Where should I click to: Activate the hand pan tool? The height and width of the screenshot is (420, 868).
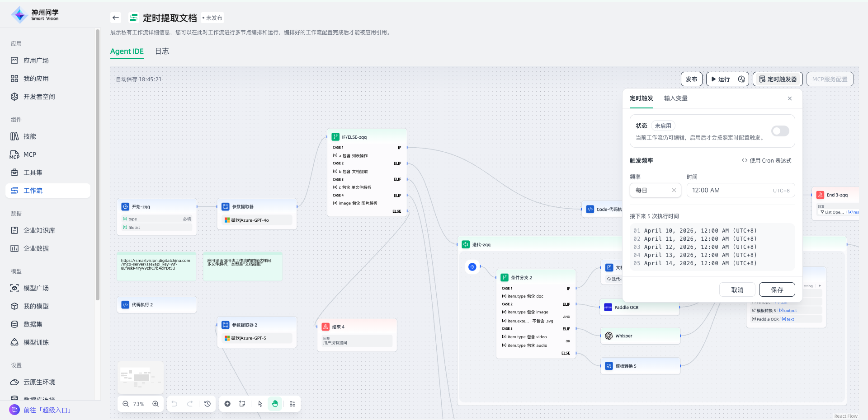(275, 404)
